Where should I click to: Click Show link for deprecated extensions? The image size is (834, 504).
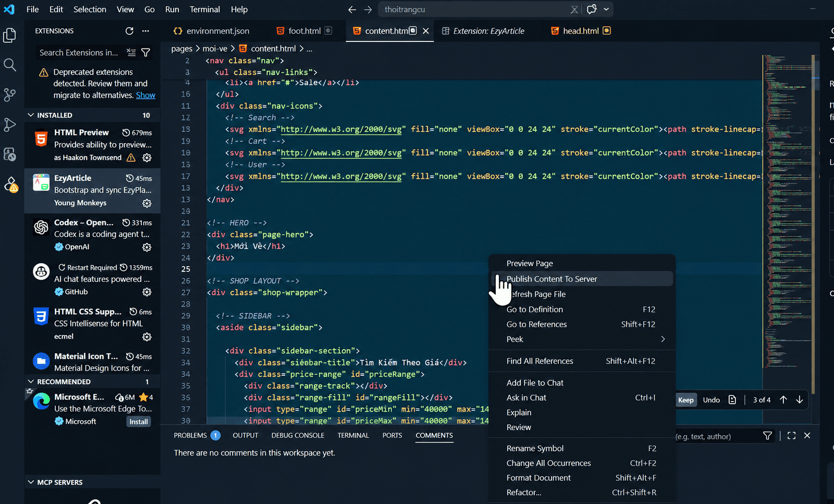145,95
